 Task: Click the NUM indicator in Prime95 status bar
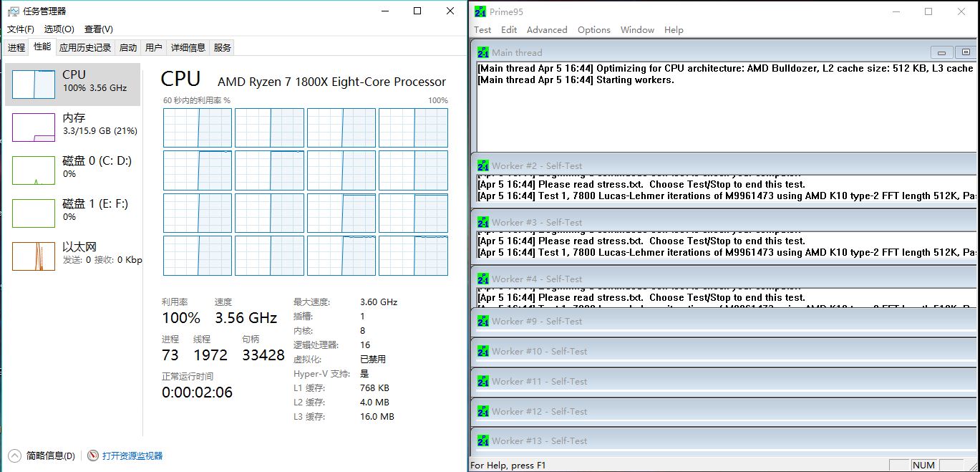coord(923,466)
